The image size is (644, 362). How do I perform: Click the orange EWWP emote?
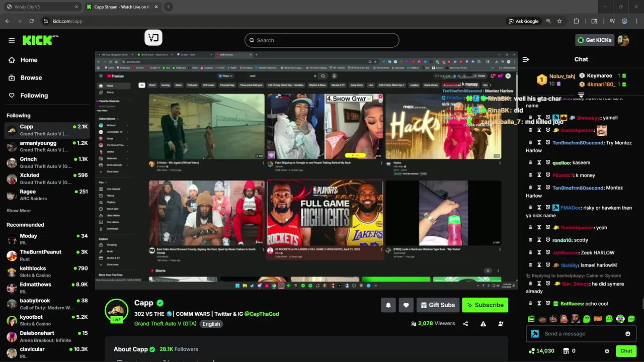click(598, 319)
